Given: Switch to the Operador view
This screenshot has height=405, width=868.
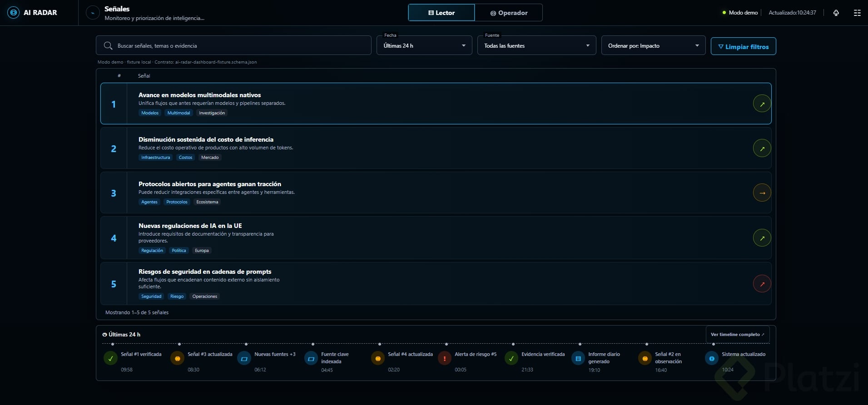Looking at the screenshot, I should [509, 13].
